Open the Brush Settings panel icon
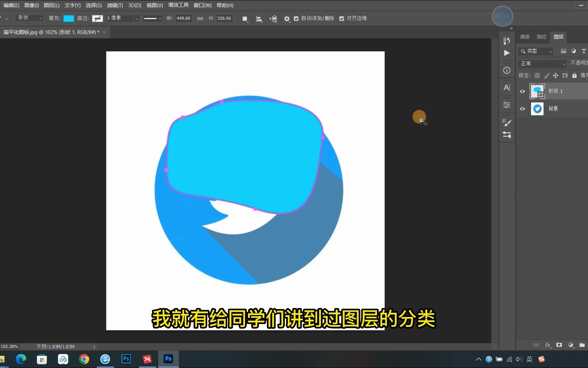The width and height of the screenshot is (588, 368). tap(507, 123)
